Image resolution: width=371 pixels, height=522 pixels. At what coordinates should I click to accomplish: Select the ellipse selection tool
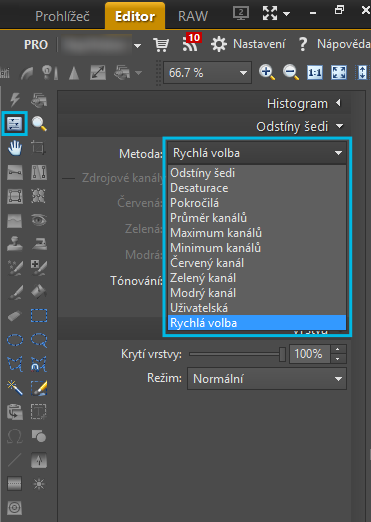pos(15,340)
